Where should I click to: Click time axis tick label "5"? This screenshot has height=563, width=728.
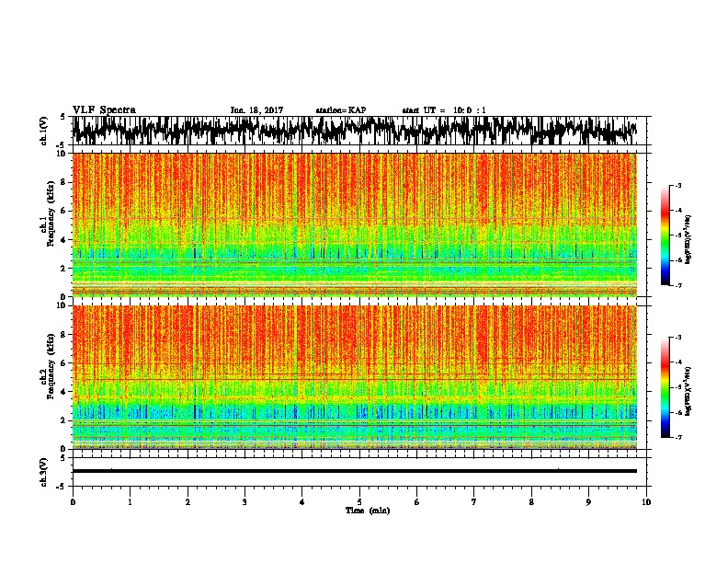click(359, 502)
